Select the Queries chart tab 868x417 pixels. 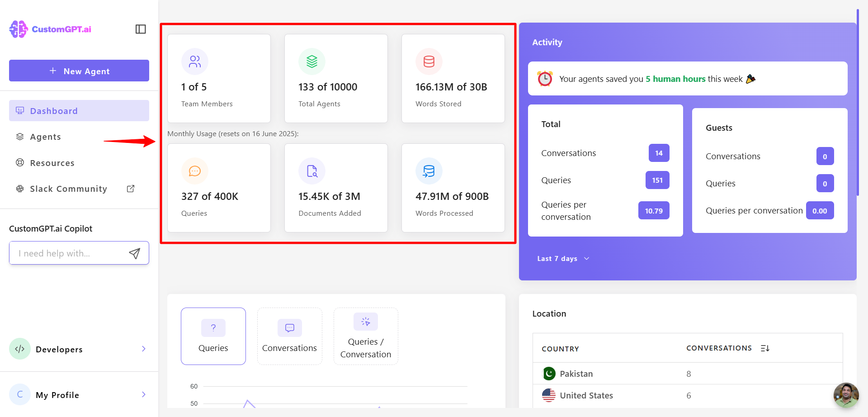[x=213, y=336]
